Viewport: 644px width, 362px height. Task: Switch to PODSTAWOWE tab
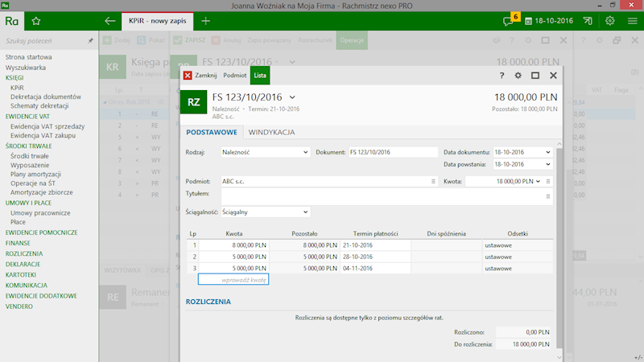coord(212,132)
